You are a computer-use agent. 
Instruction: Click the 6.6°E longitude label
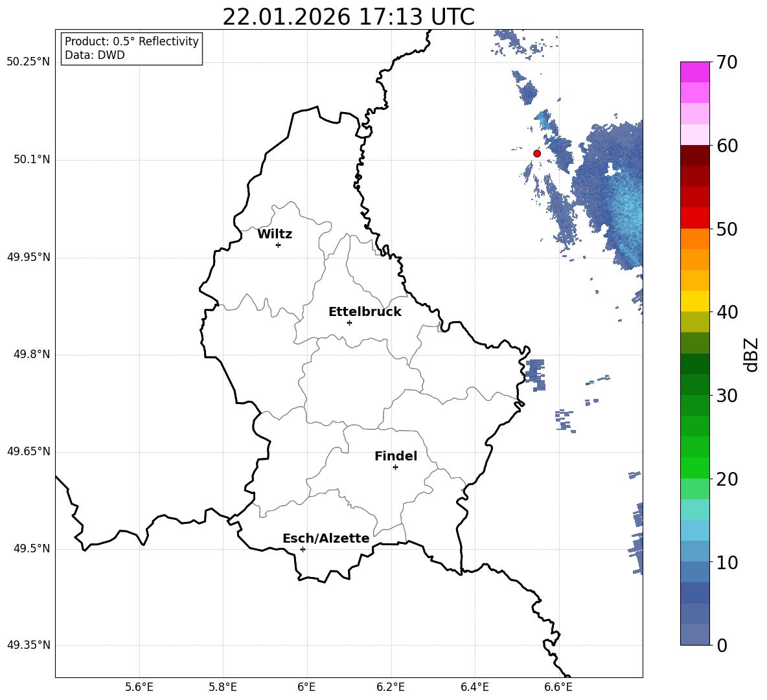point(558,687)
